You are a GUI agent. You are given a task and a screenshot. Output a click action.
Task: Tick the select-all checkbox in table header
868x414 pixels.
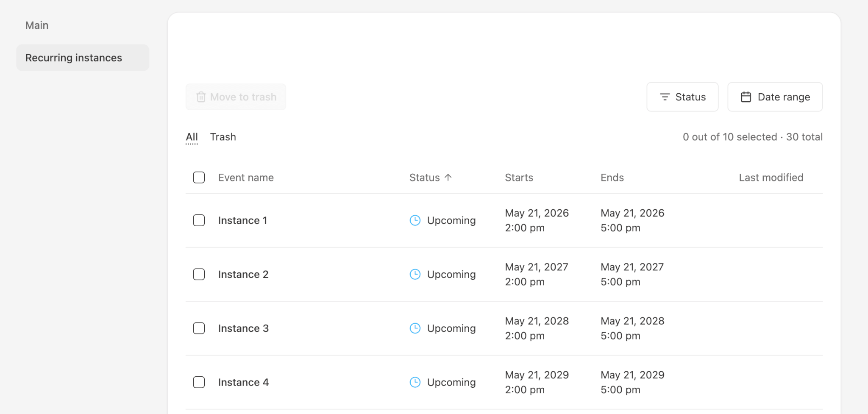199,178
